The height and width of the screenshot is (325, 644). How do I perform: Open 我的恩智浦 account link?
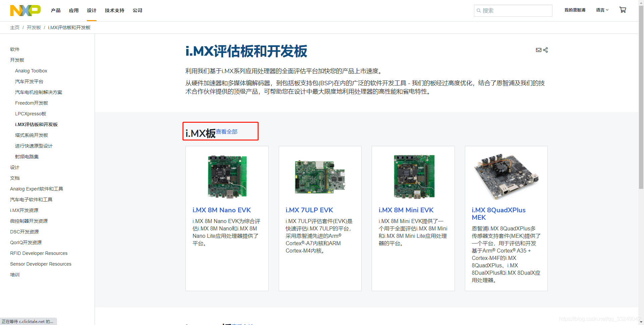[575, 10]
